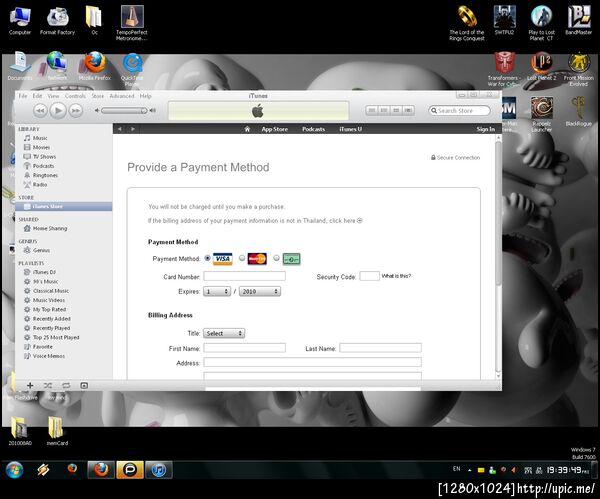Screen dimensions: 600x499
Task: Open the Format Factory desktop icon
Action: 57,21
